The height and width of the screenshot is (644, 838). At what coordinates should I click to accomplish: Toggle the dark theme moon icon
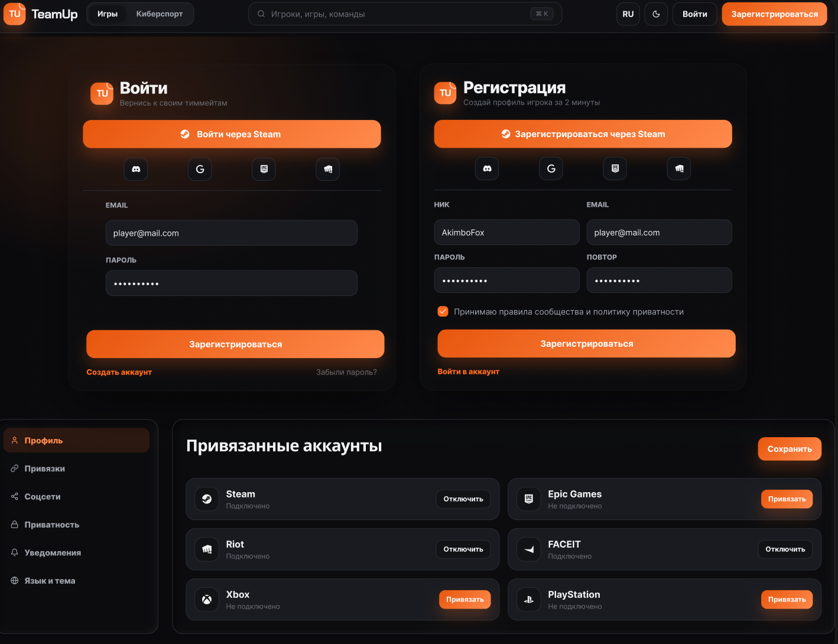coord(656,14)
